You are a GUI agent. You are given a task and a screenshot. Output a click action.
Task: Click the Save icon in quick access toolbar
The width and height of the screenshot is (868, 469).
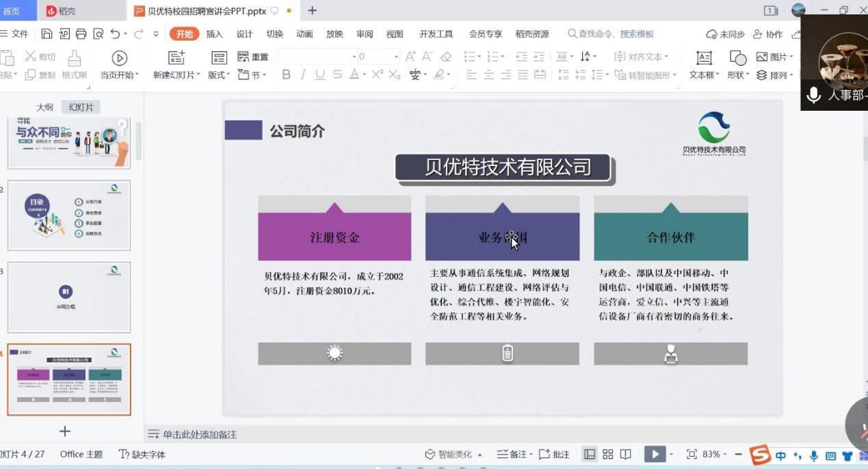point(47,33)
